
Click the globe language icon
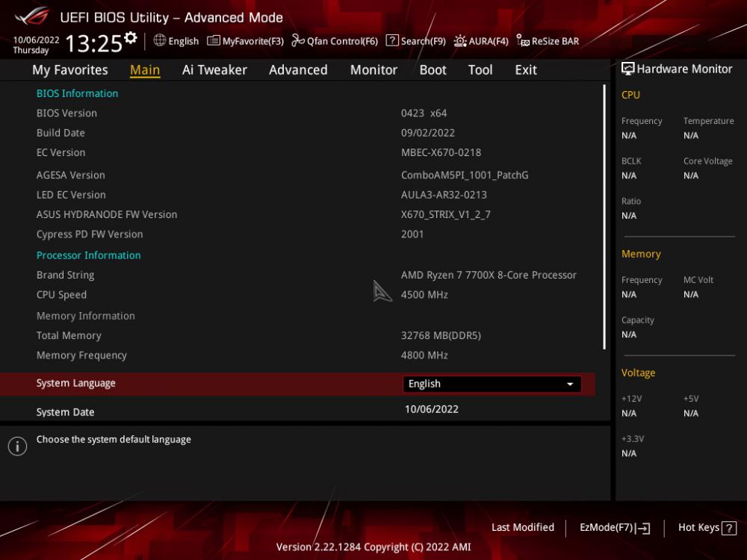pyautogui.click(x=160, y=40)
